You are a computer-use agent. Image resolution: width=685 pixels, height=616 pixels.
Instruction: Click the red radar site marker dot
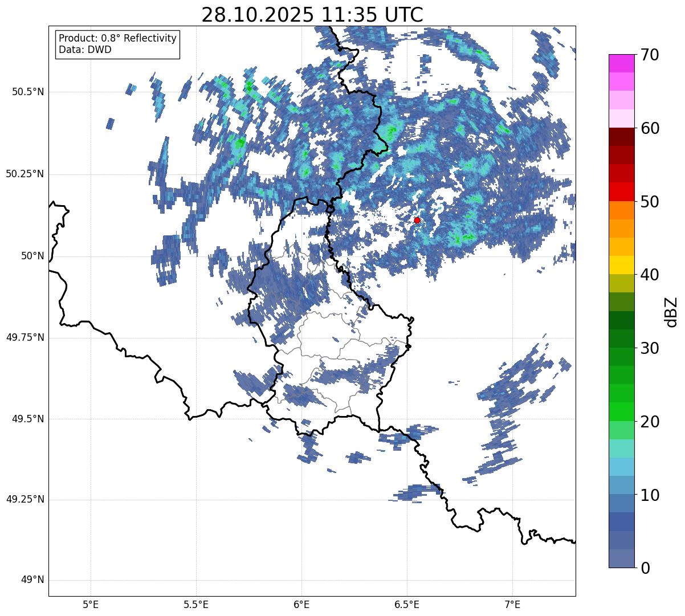pyautogui.click(x=417, y=220)
